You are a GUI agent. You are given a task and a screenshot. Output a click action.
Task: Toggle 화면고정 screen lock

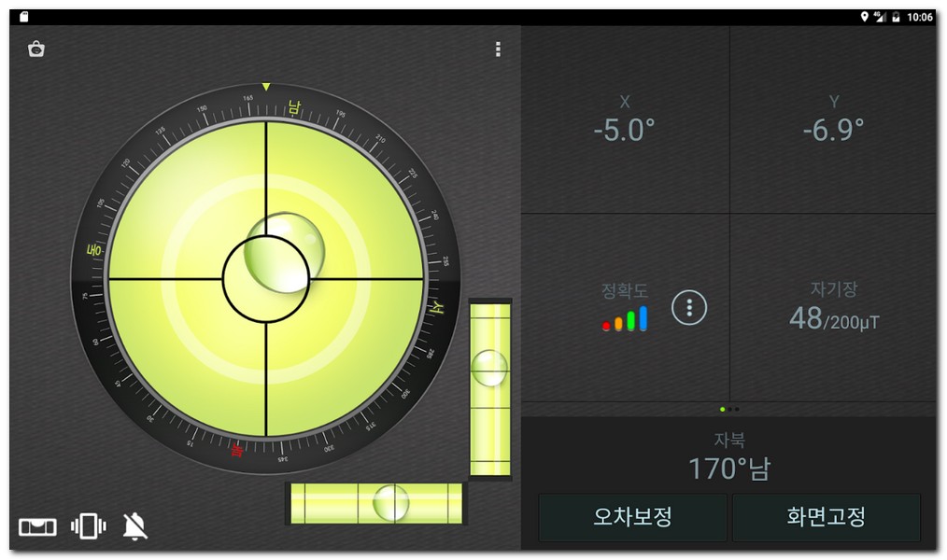coord(826,517)
